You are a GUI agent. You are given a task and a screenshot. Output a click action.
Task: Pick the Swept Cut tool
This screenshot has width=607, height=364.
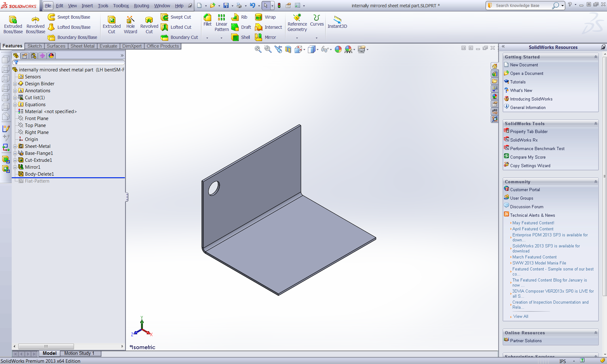(x=176, y=17)
